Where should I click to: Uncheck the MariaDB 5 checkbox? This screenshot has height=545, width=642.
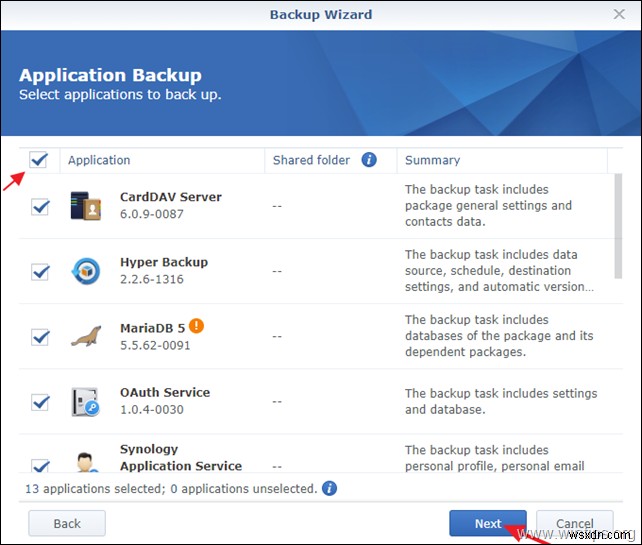(x=40, y=337)
